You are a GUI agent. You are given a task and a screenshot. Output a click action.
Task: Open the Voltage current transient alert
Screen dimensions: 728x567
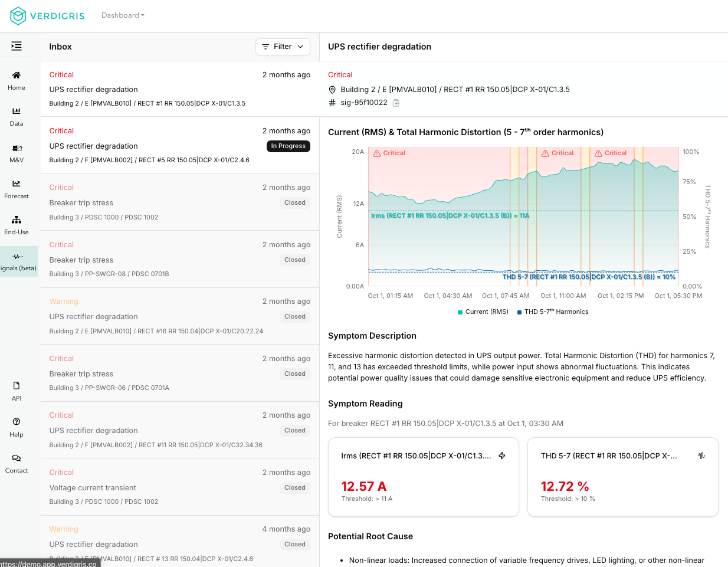tap(180, 487)
